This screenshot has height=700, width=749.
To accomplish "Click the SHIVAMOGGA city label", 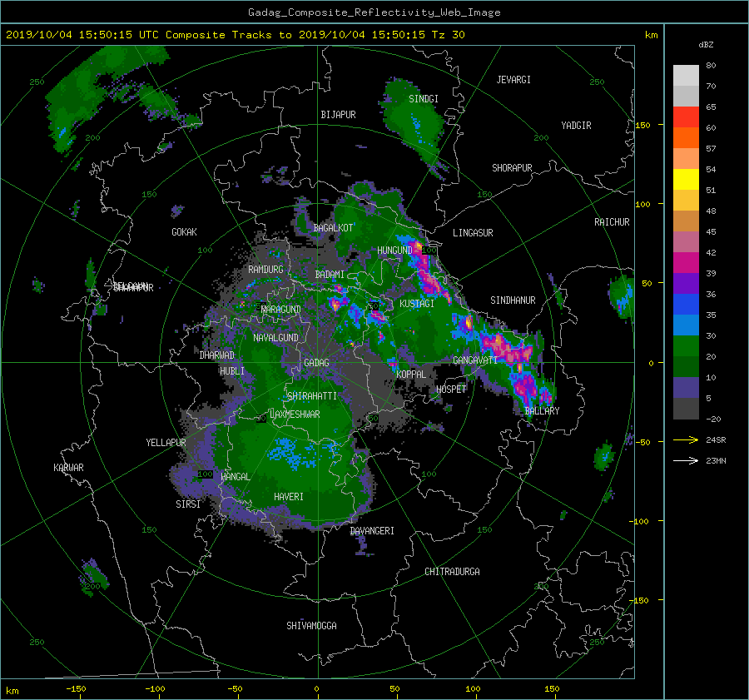I will tap(311, 626).
